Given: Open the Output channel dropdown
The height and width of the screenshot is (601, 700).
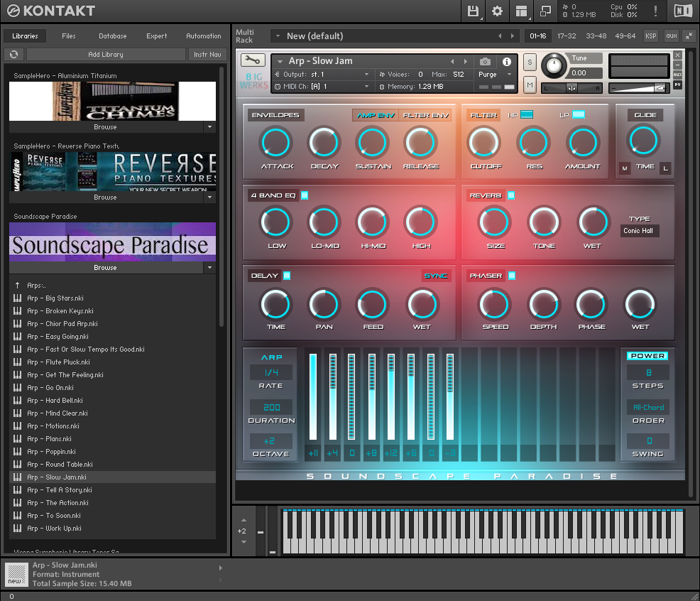Looking at the screenshot, I should pyautogui.click(x=366, y=74).
